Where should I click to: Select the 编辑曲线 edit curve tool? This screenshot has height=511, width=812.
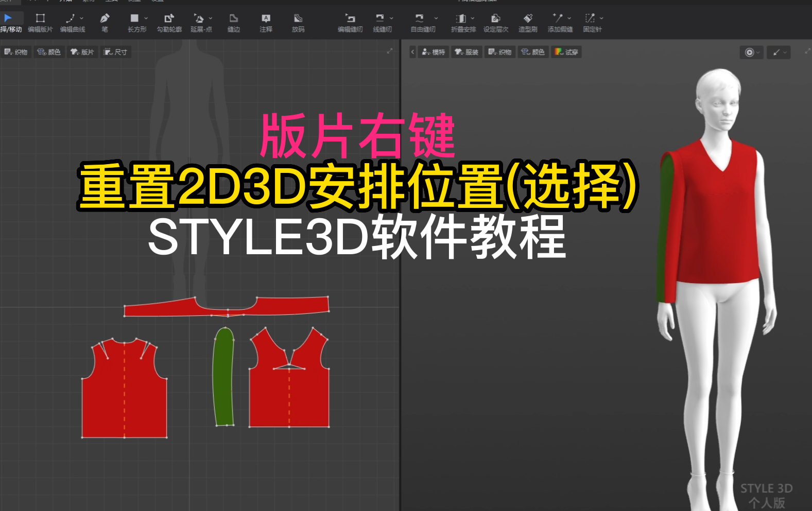[72, 23]
